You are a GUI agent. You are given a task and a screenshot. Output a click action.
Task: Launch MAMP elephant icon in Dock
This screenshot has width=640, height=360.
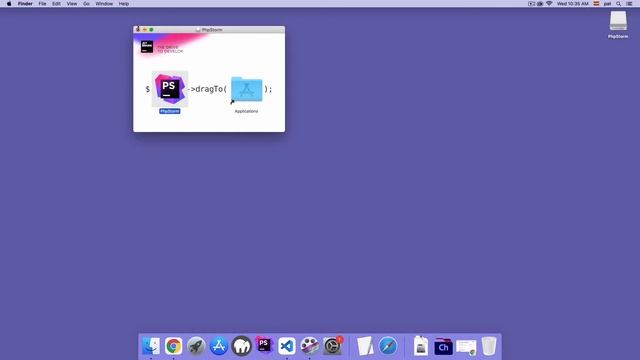pyautogui.click(x=242, y=346)
